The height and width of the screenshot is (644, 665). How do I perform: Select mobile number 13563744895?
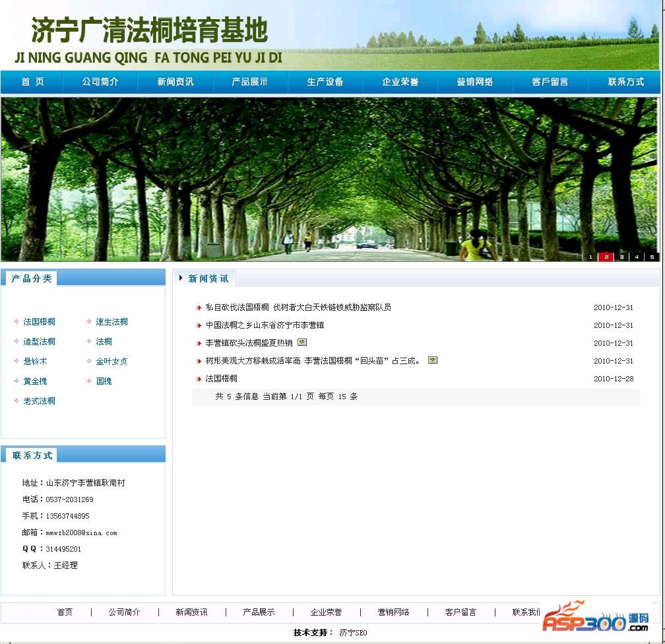(67, 516)
